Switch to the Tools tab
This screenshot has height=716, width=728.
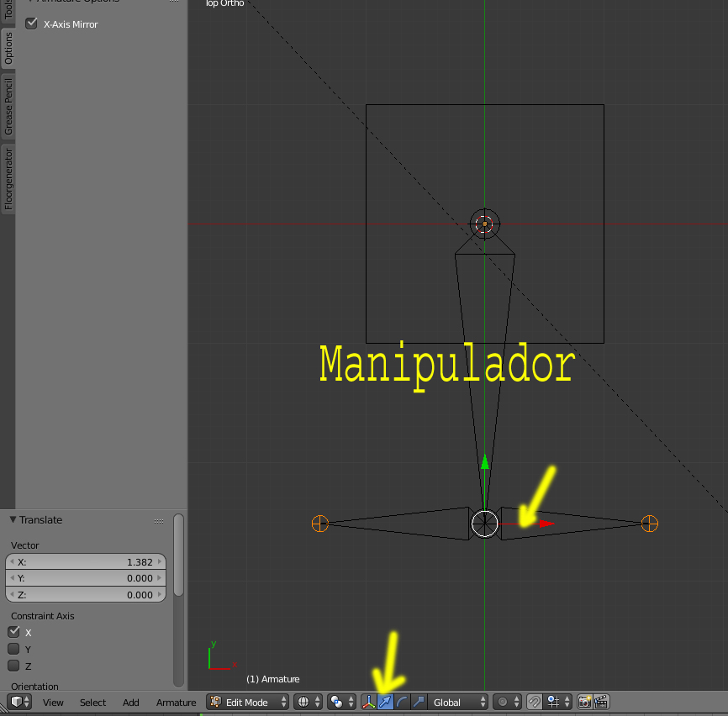pos(8,11)
